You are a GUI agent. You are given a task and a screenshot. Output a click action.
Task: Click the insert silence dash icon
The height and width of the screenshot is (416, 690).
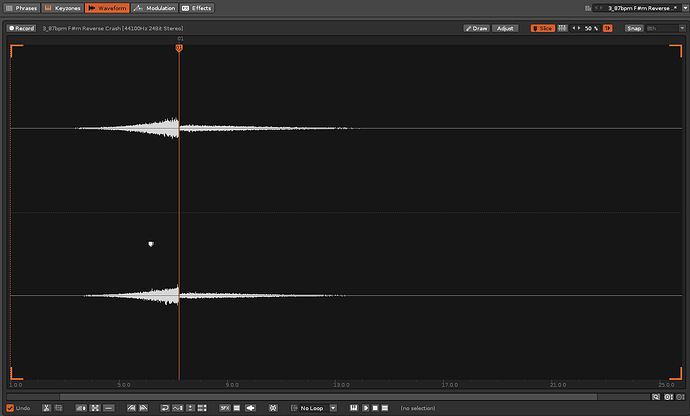(109, 408)
